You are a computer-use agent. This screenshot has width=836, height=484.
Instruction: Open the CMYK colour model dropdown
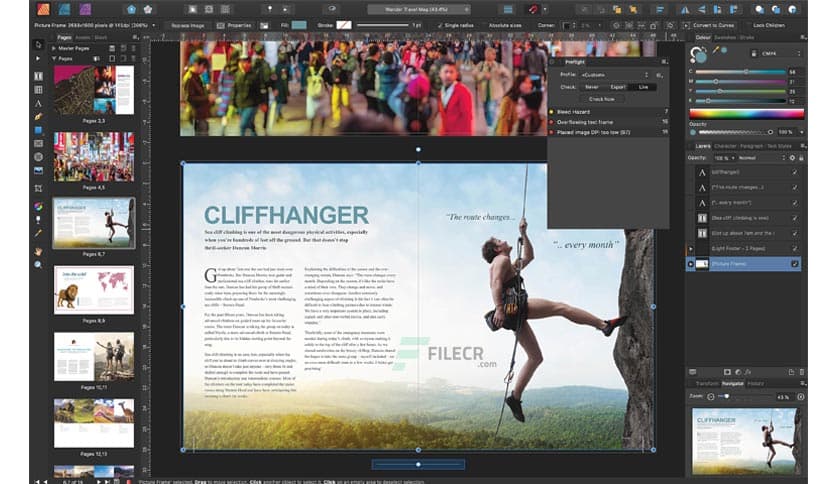(780, 53)
